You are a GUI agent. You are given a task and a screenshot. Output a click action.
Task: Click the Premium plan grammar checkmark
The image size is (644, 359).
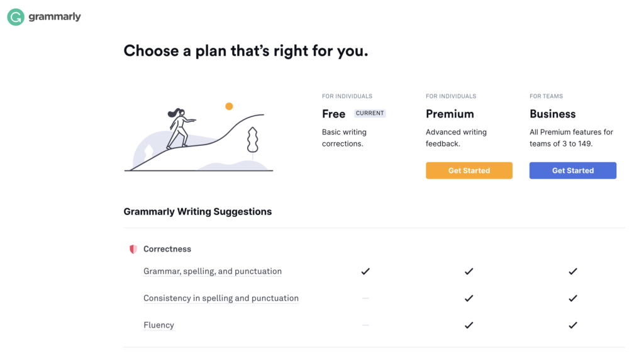click(x=469, y=272)
